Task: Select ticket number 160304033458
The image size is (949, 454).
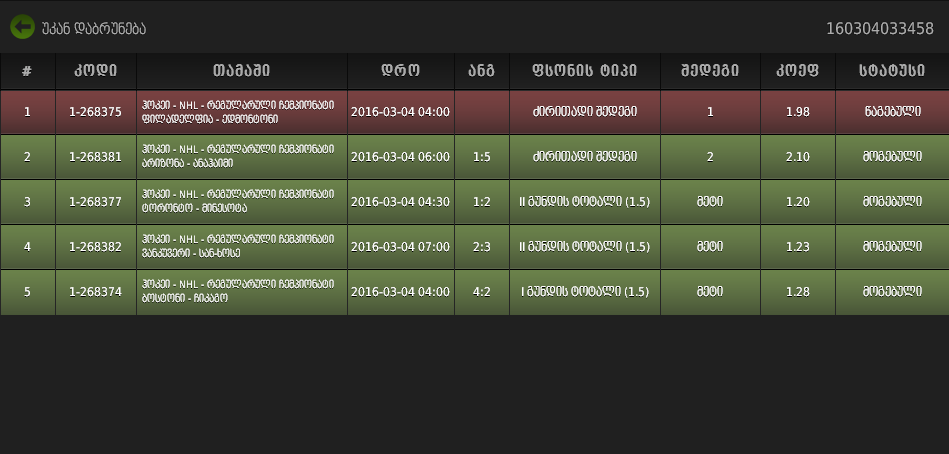Action: click(x=879, y=28)
